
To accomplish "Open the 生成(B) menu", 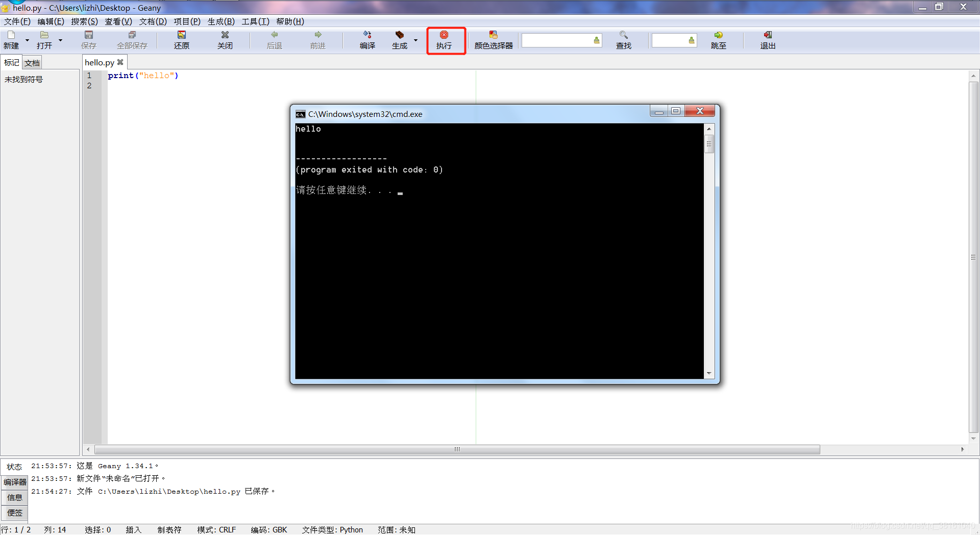I will point(221,21).
